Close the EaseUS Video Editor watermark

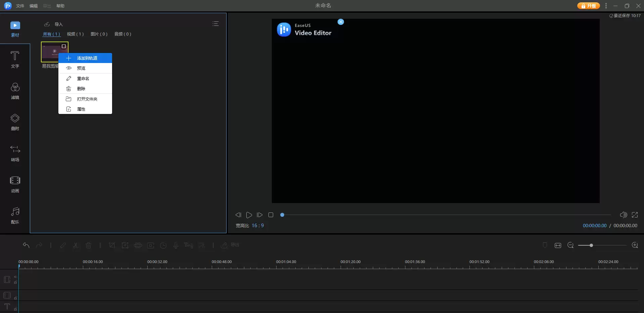pos(341,22)
